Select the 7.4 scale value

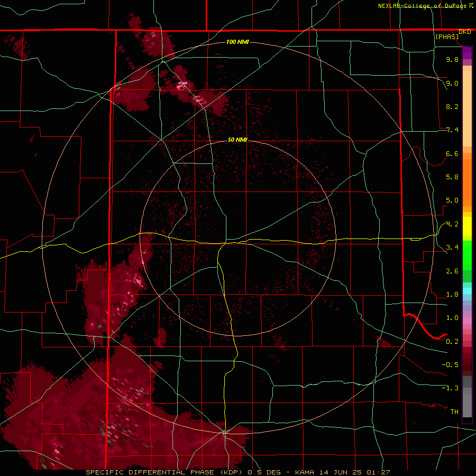pos(452,130)
